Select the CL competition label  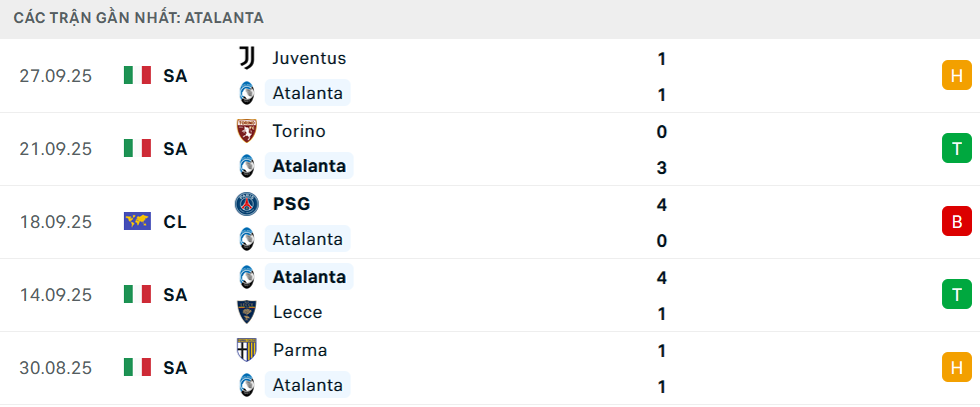(x=175, y=221)
